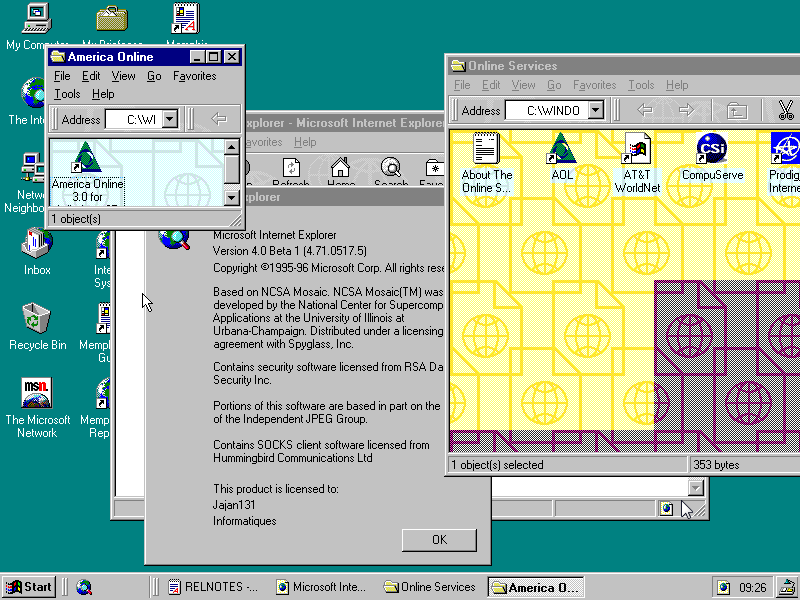Open File menu in Online Services window

(x=462, y=85)
